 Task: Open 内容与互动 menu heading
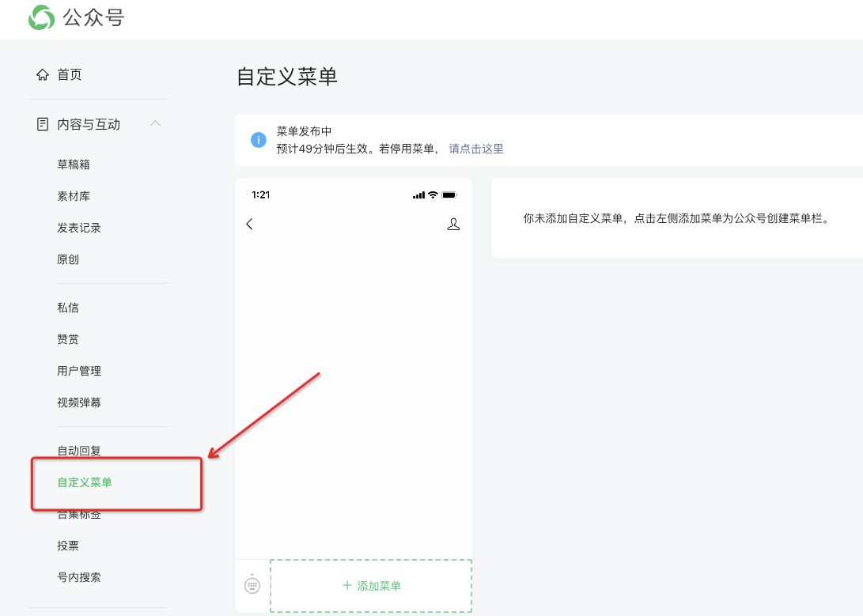point(89,124)
